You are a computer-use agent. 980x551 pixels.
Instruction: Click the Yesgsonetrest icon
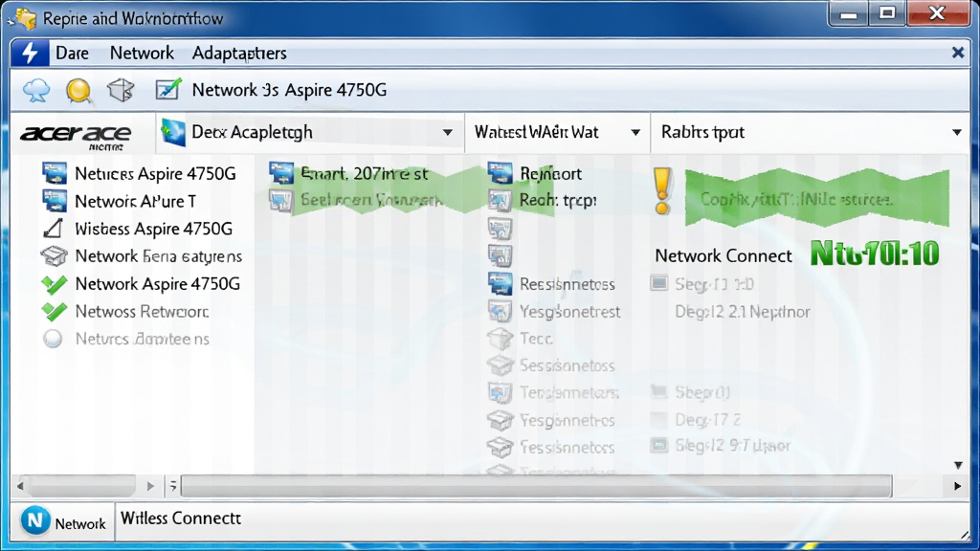tap(500, 311)
